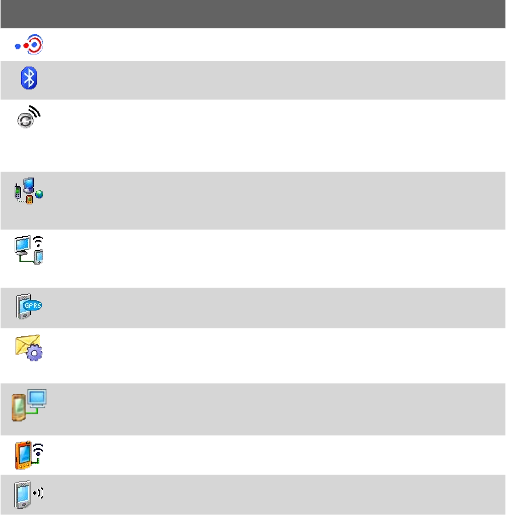
Task: Click the gray row area next to Connections icon
Action: click(277, 201)
